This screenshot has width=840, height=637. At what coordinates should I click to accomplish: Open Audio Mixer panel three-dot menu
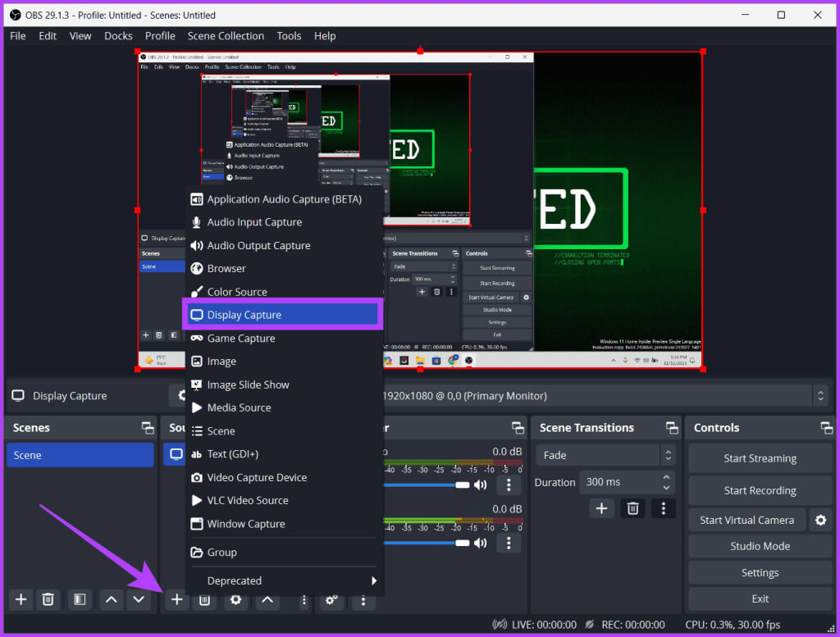point(363,601)
